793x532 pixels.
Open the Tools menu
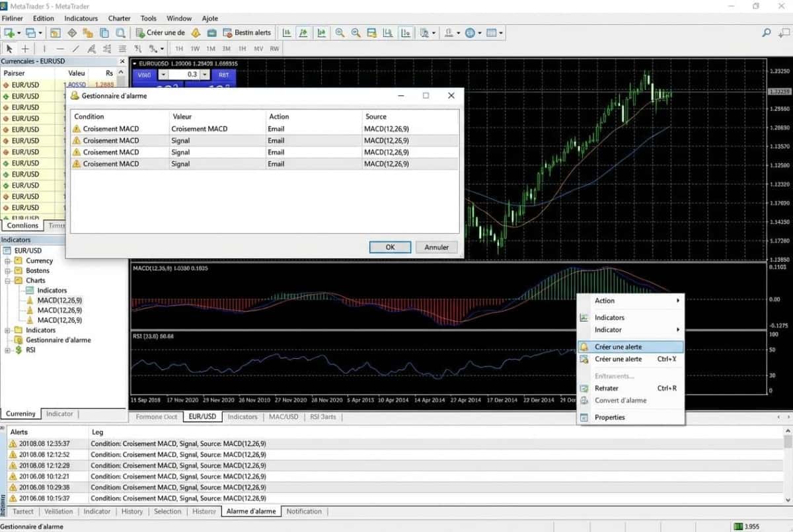[149, 19]
